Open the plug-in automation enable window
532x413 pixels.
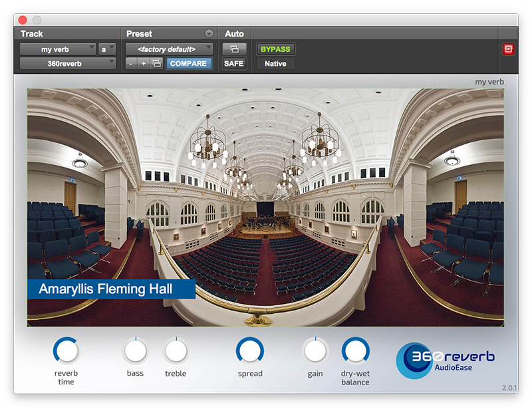[x=235, y=49]
